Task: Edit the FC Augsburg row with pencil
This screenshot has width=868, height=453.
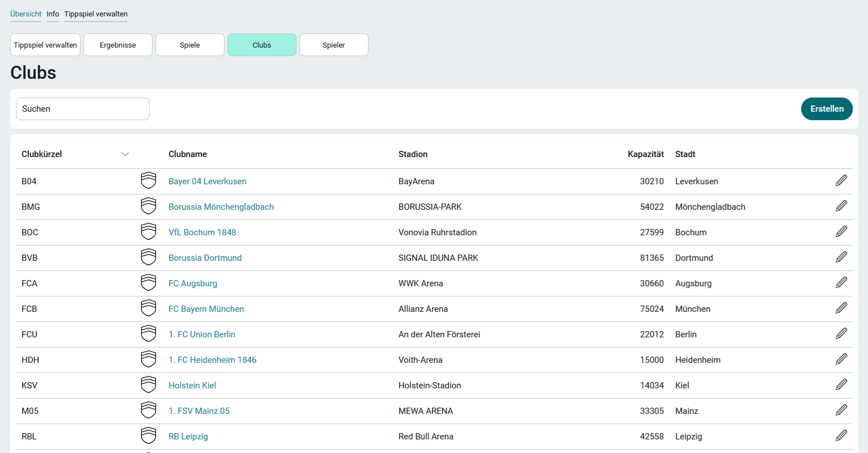Action: (841, 282)
